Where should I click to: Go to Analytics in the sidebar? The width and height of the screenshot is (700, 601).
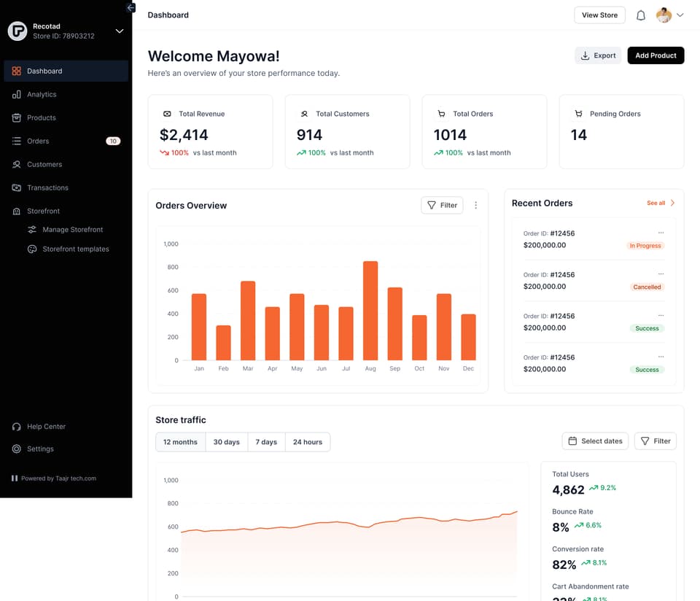[x=66, y=94]
